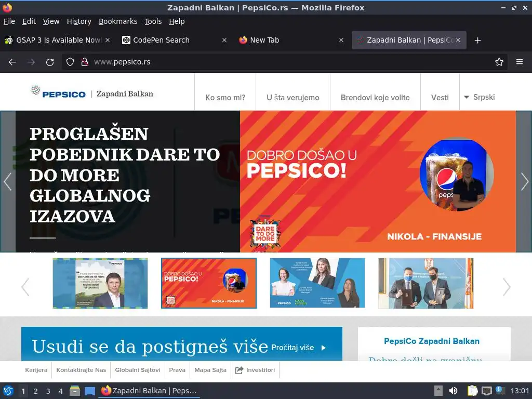Open the Mapa Sajta footer link
The image size is (532, 399).
click(x=210, y=370)
